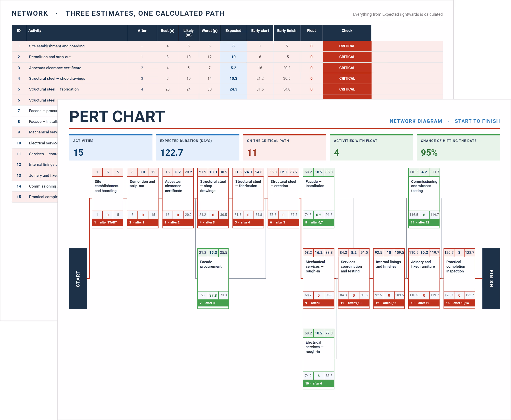The height and width of the screenshot is (420, 511).
Task: Click the Likely (m) column header
Action: click(x=188, y=33)
